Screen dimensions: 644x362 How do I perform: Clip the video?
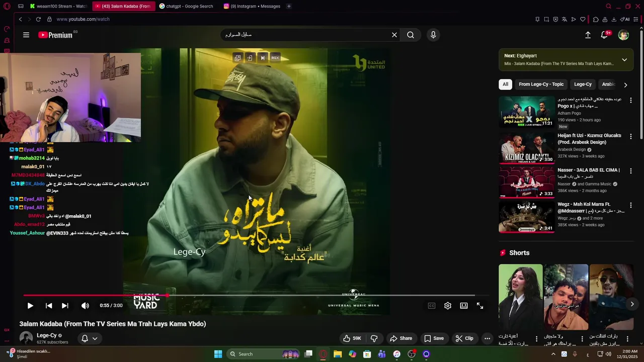tap(464, 338)
